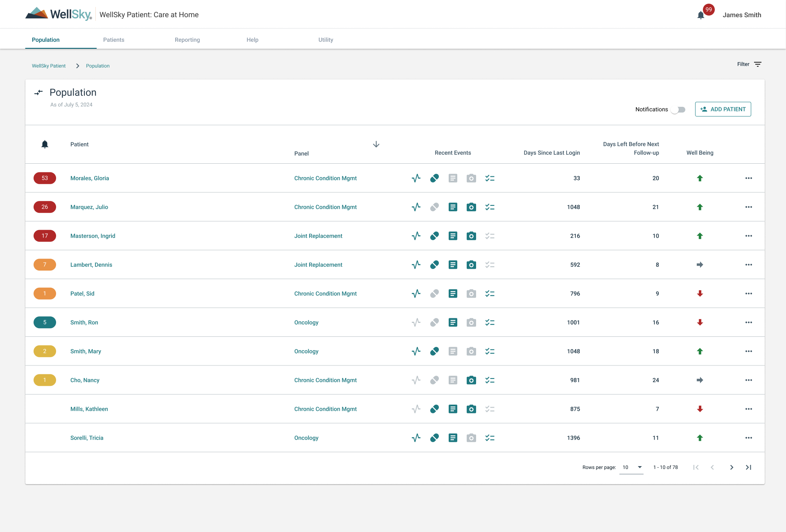Click the 5 alert badge for Smith, Ron
This screenshot has height=532, width=786.
pyautogui.click(x=45, y=322)
